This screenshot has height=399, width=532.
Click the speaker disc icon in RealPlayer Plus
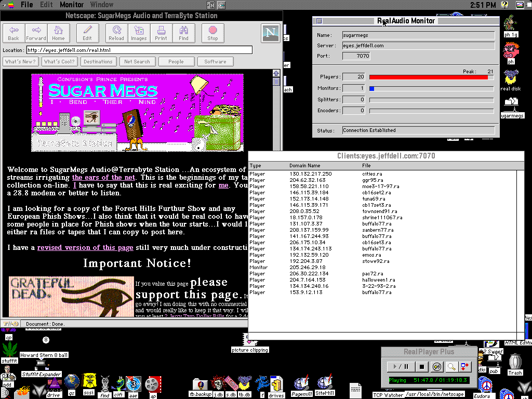pos(437,366)
